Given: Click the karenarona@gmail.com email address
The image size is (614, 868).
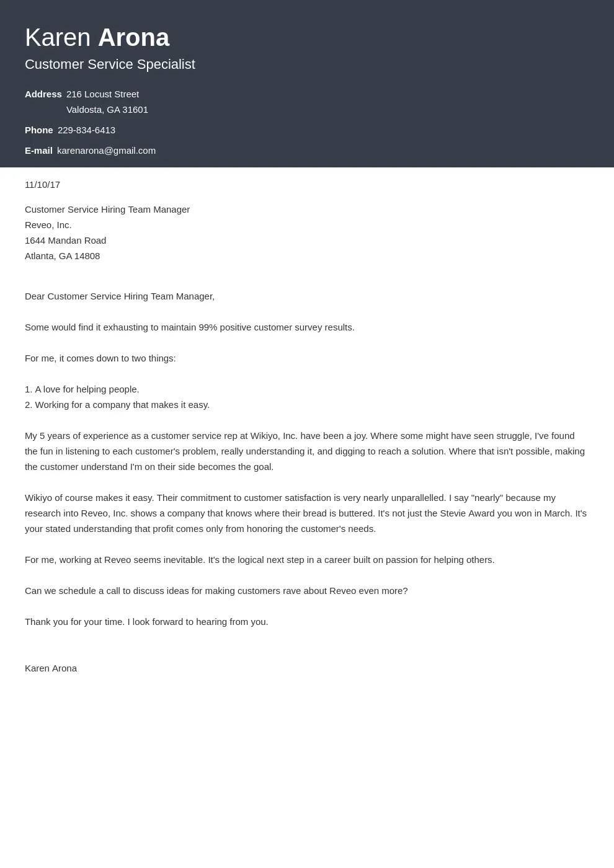Looking at the screenshot, I should click(106, 151).
